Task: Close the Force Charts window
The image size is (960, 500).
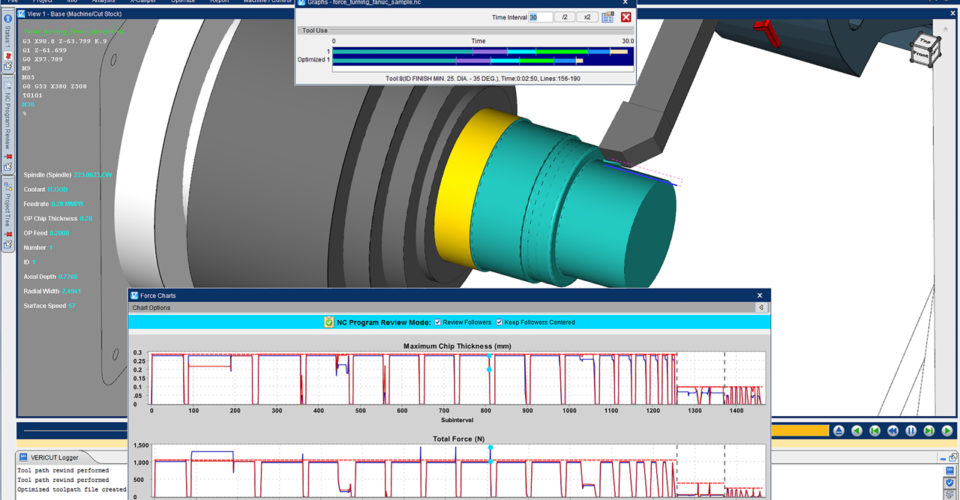Action: click(x=760, y=295)
